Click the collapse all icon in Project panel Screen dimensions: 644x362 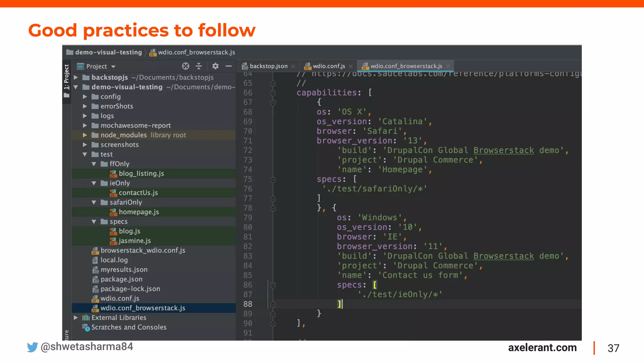click(199, 66)
